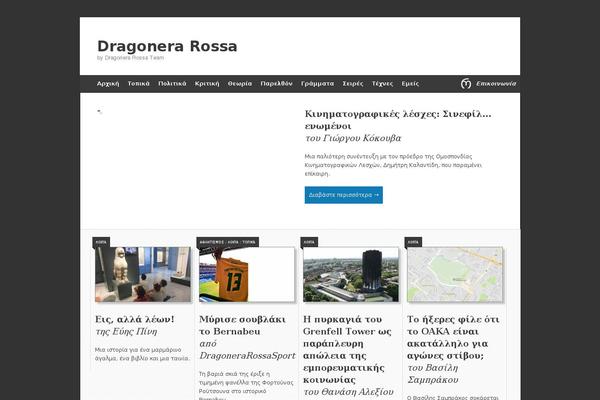
Task: Click author name DragoneraRossaSport
Action: (x=247, y=356)
